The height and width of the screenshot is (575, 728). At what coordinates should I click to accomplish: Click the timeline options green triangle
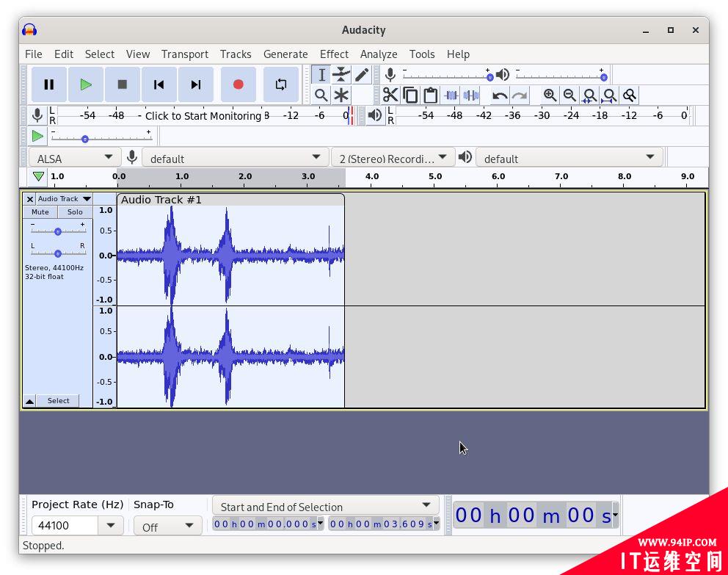38,176
